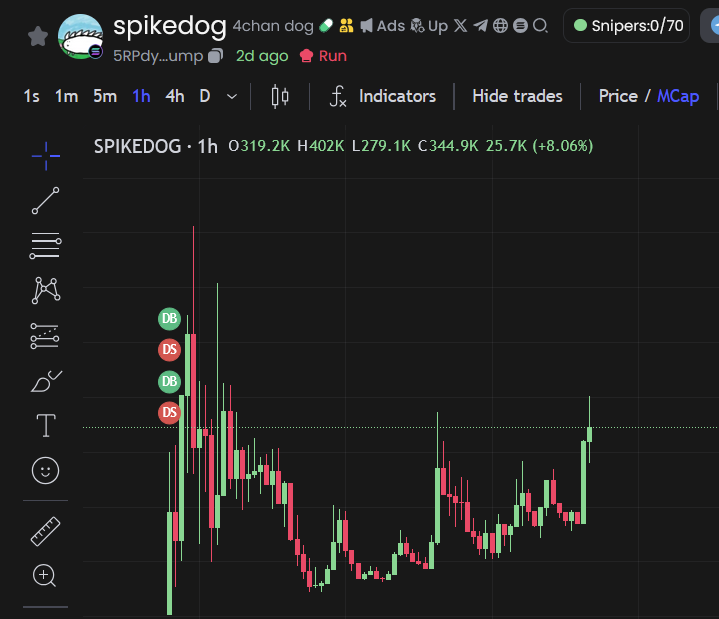Open the spikedog token avatar
This screenshot has height=619, width=719.
(81, 37)
